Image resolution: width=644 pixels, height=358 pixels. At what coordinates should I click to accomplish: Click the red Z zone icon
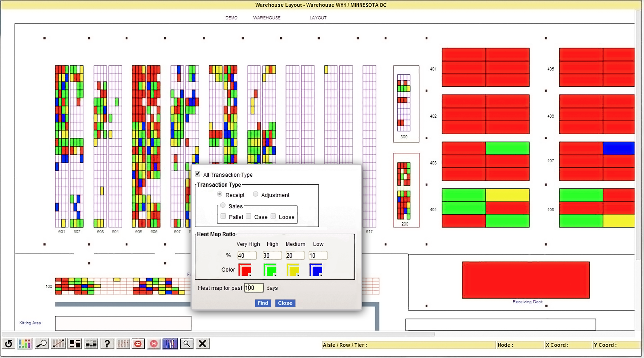pyautogui.click(x=138, y=344)
